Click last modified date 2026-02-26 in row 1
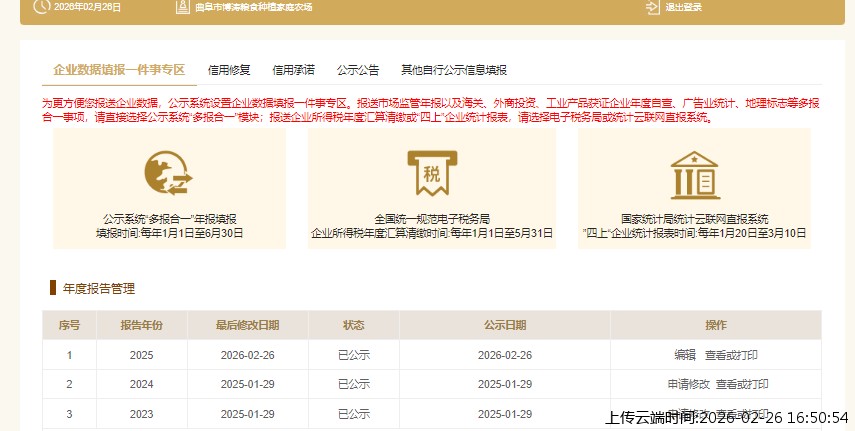Image resolution: width=855 pixels, height=431 pixels. click(248, 355)
